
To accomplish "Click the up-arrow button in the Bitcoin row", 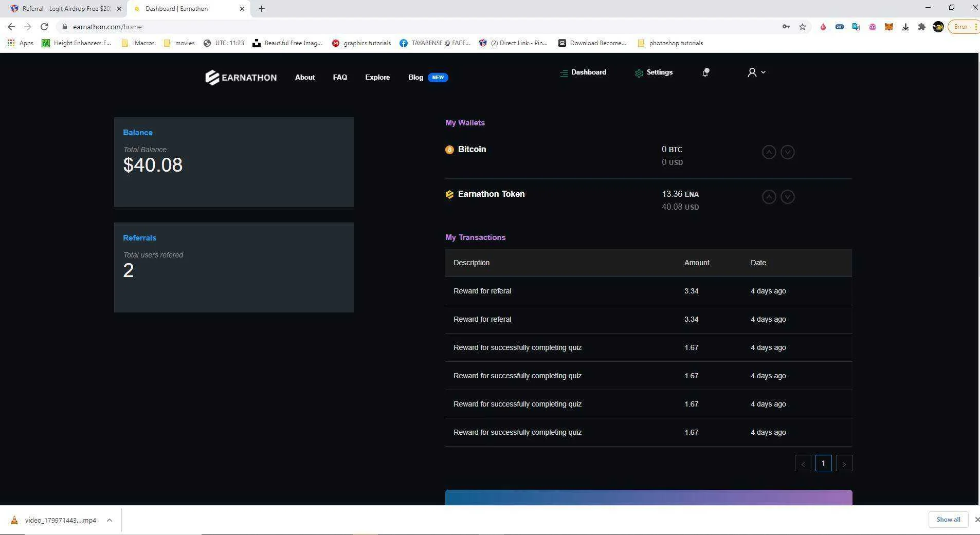I will 769,152.
